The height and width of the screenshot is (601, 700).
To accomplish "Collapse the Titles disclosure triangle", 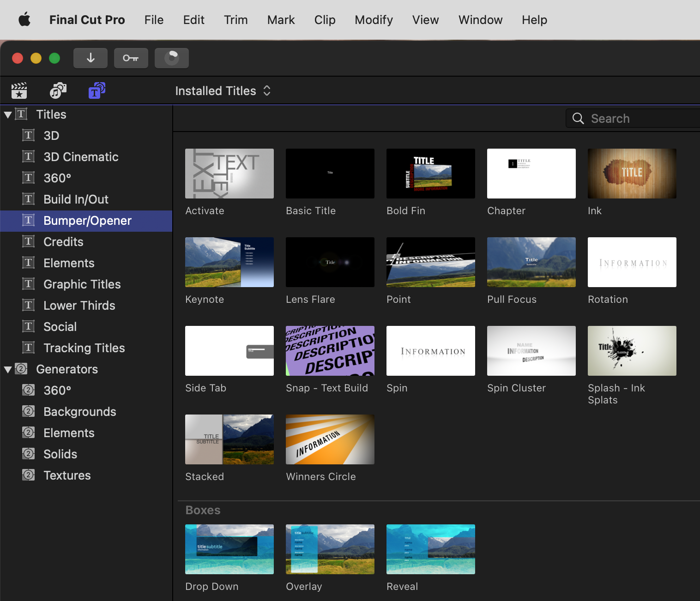I will click(x=8, y=114).
